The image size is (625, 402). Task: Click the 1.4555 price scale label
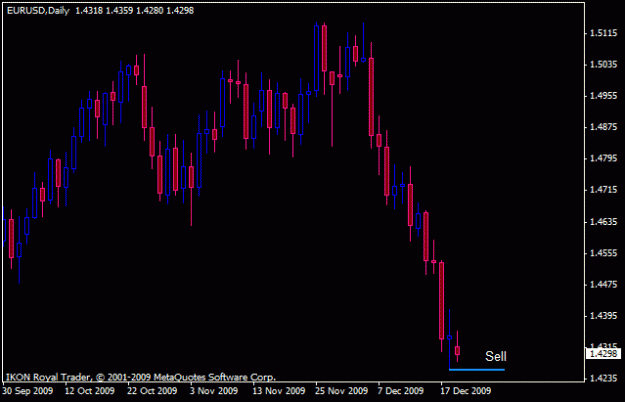(x=603, y=253)
